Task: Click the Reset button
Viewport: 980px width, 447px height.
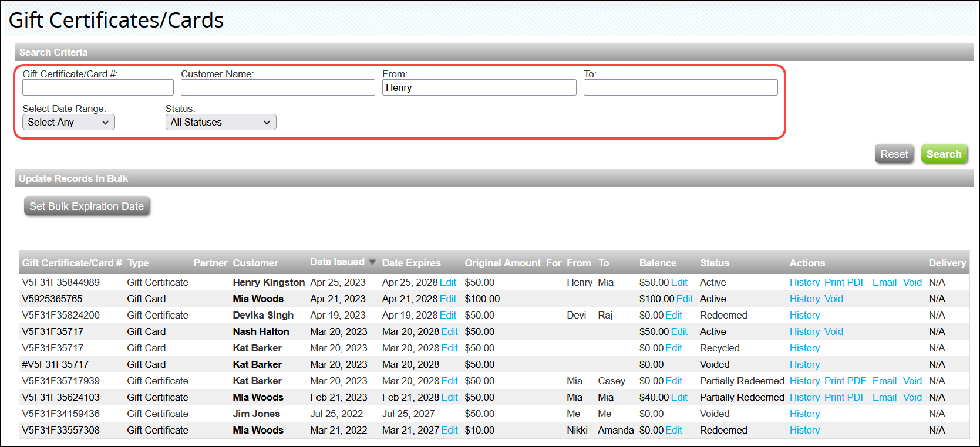Action: point(894,154)
